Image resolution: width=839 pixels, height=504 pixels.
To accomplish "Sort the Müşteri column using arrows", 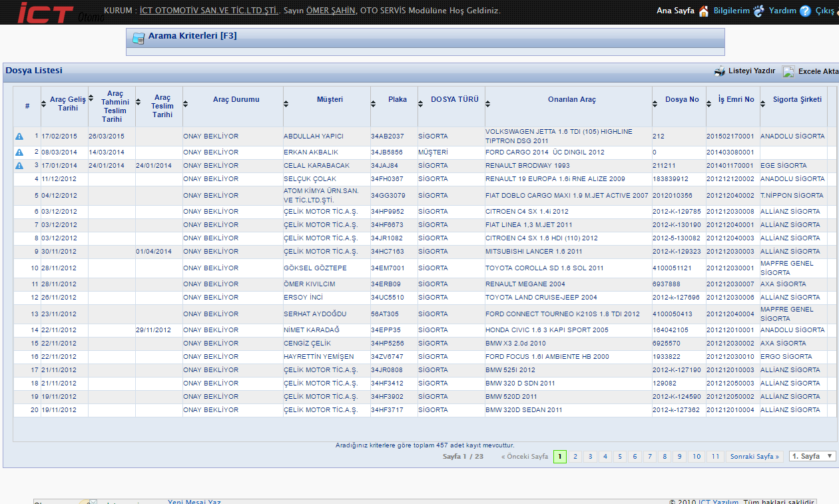I will click(286, 103).
